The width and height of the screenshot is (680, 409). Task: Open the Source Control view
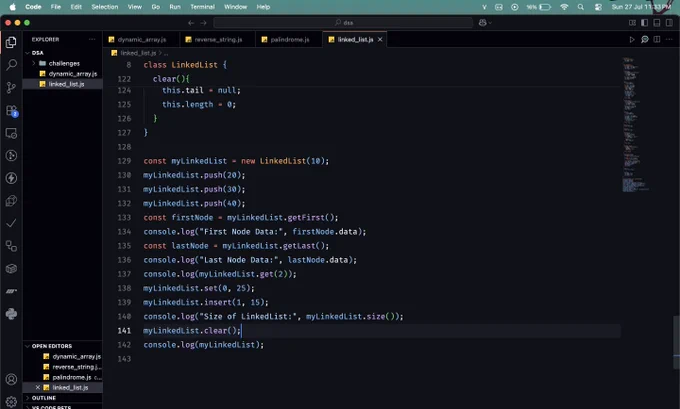click(x=11, y=88)
